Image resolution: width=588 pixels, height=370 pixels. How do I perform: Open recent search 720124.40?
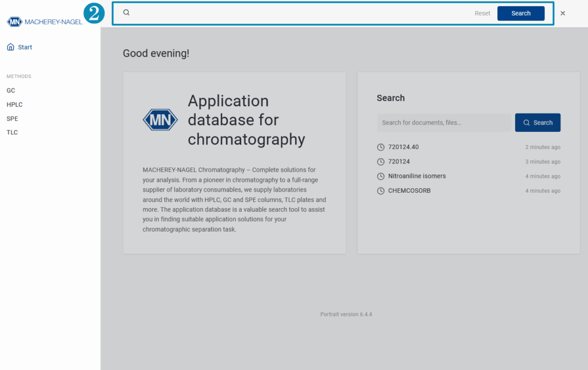click(x=404, y=147)
